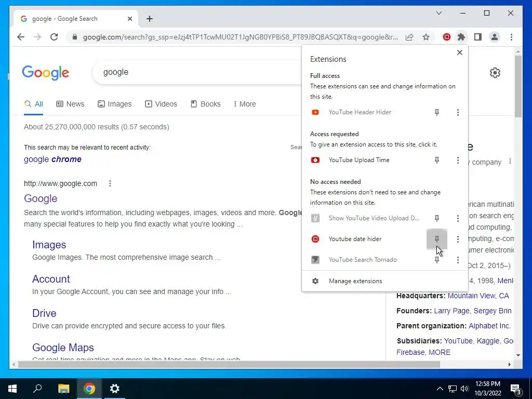
Task: Expand the More search filters
Action: [x=245, y=104]
